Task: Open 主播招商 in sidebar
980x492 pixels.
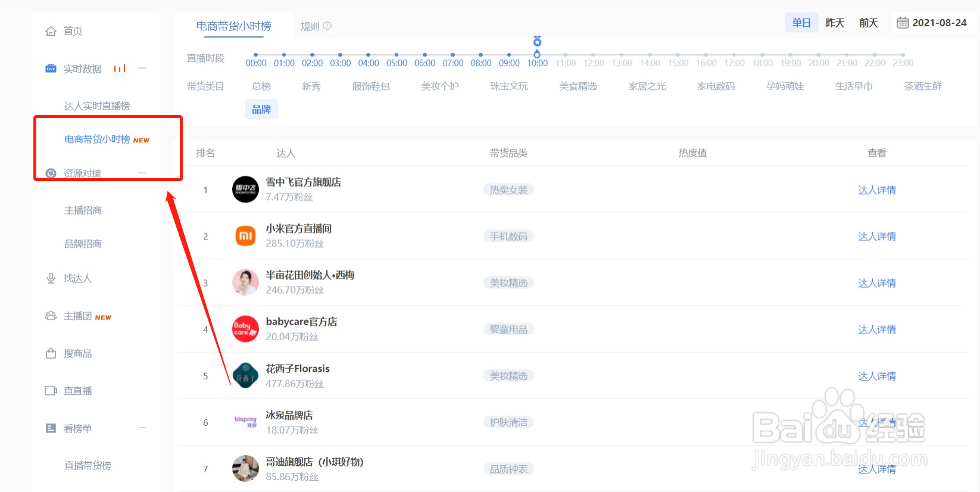Action: pyautogui.click(x=83, y=210)
